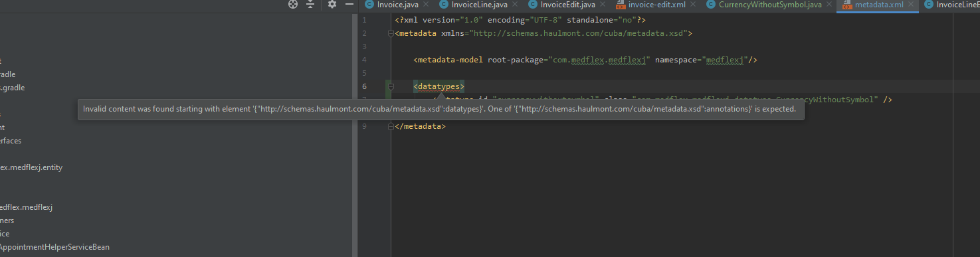
Task: Click the metadata.xml tab file icon
Action: 847,5
